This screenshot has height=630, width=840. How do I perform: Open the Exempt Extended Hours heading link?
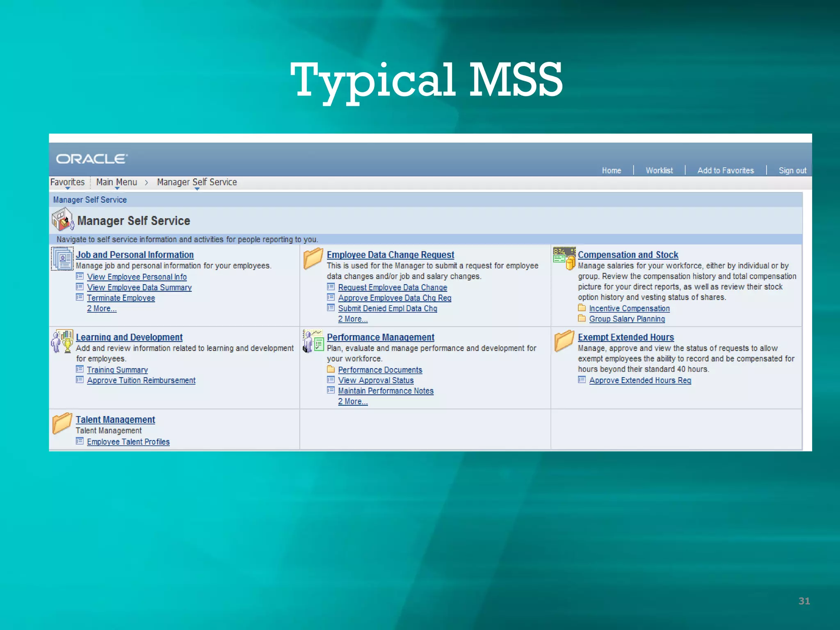click(626, 337)
